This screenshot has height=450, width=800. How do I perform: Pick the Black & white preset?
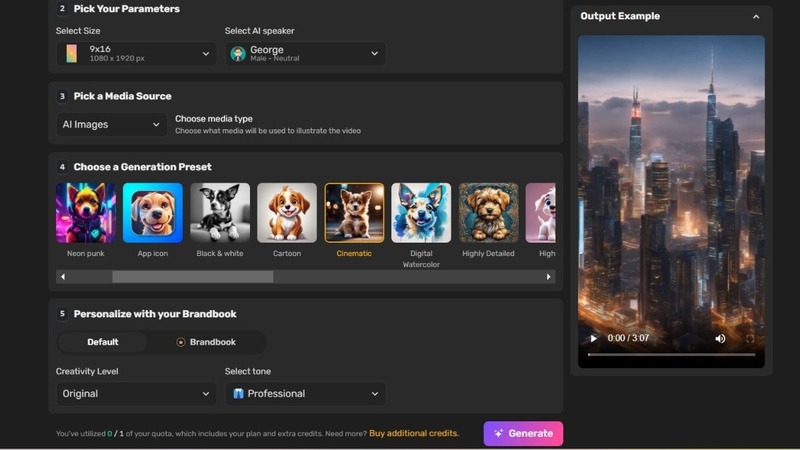click(220, 213)
